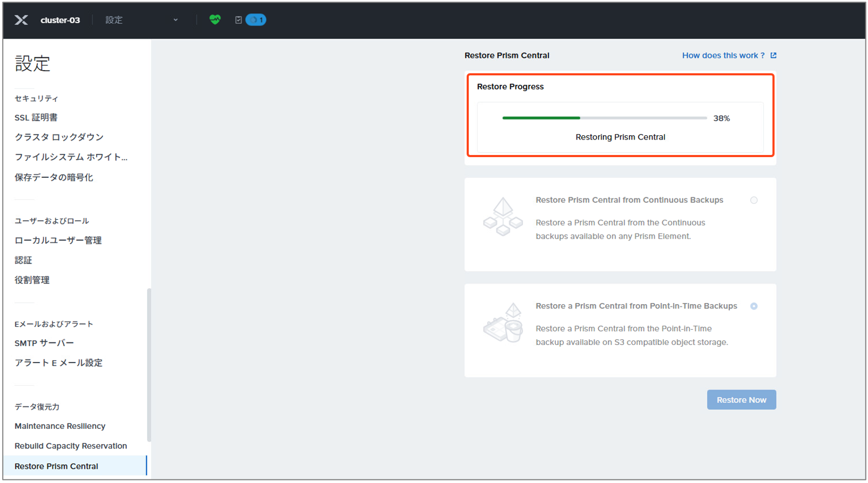Open the green heart health status icon
This screenshot has height=483, width=868.
(215, 20)
